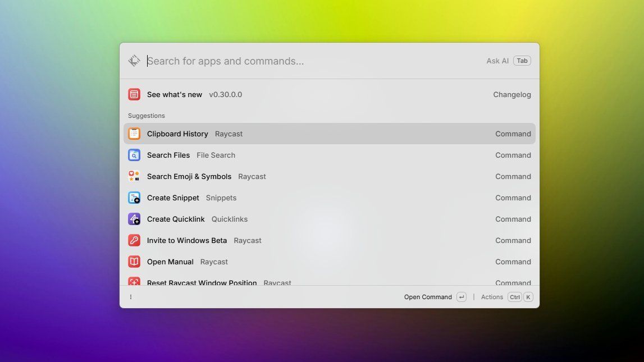Open the three-dot menu in the footer
Viewport: 644px width, 362px height.
[131, 297]
